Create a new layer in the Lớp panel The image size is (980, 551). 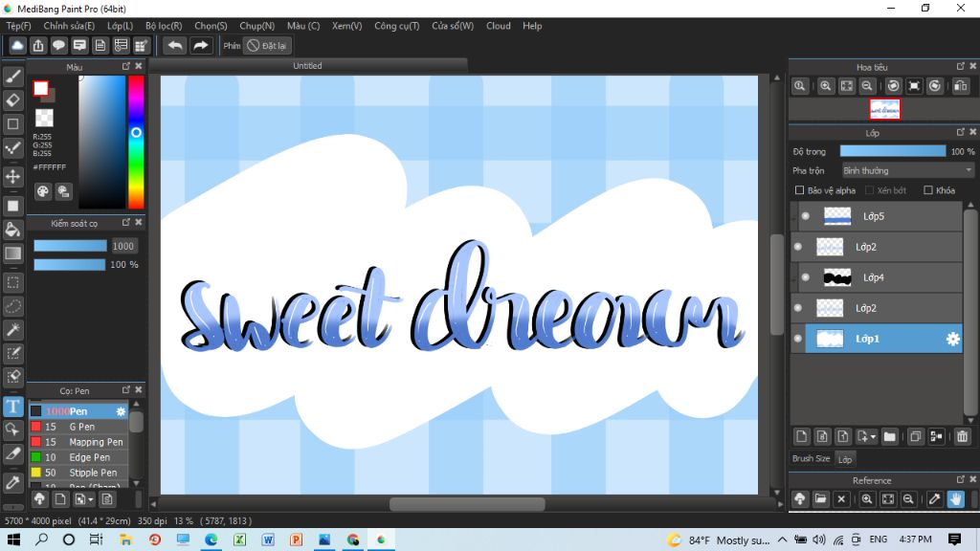802,436
